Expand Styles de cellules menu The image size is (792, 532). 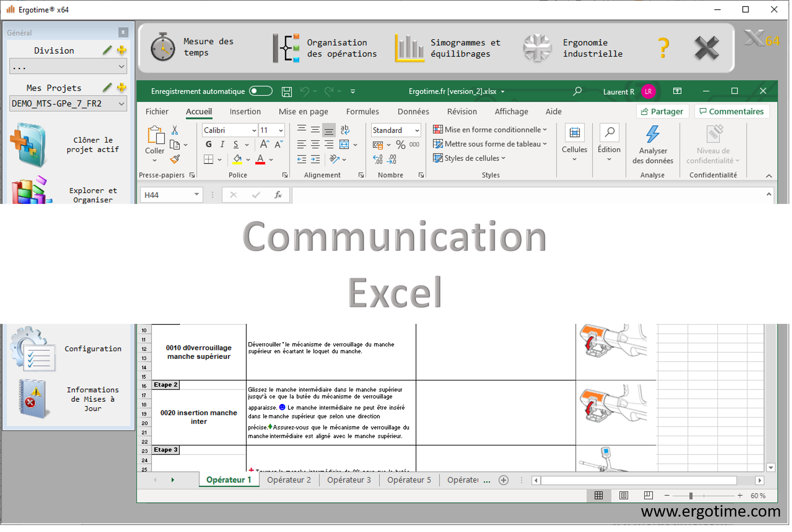pos(469,158)
